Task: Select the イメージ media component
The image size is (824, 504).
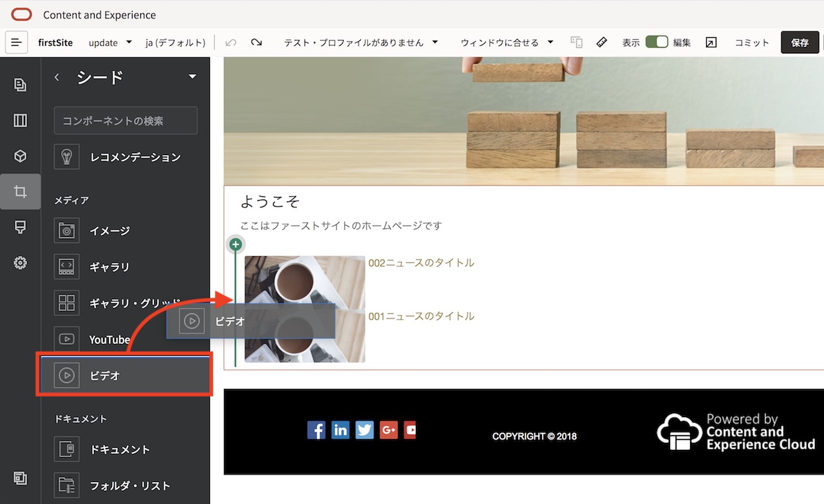Action: (66, 230)
